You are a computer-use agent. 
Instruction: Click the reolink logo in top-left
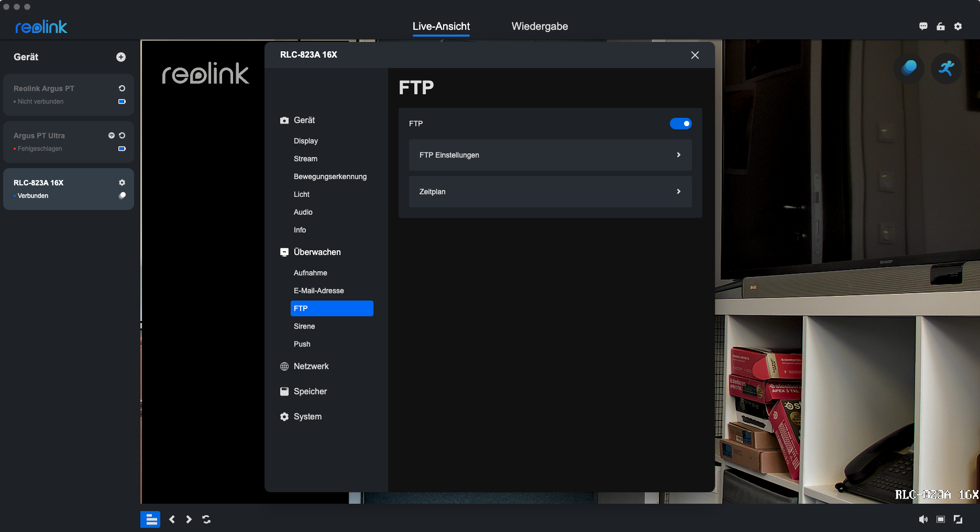click(41, 27)
